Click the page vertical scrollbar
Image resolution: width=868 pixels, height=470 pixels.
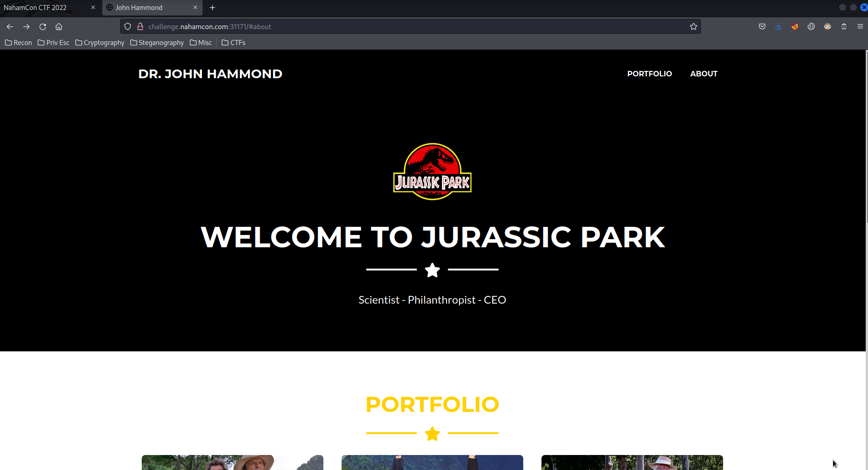pos(866,136)
